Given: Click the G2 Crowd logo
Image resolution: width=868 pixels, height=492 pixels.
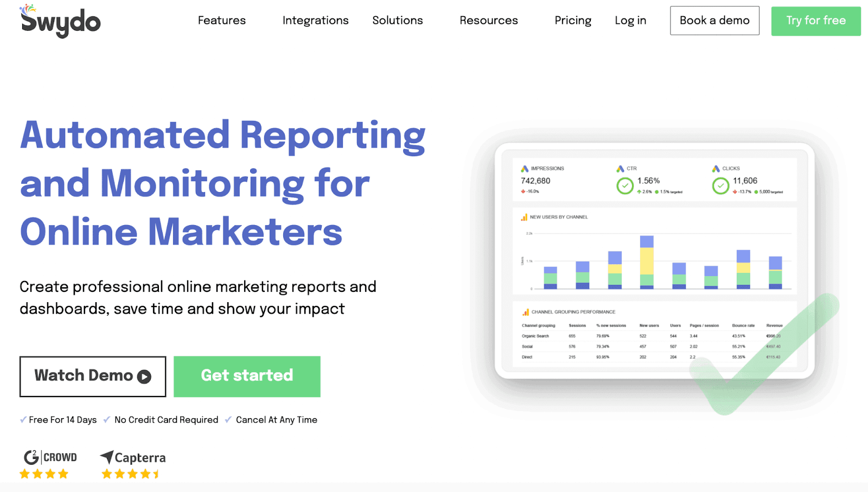Looking at the screenshot, I should tap(50, 457).
